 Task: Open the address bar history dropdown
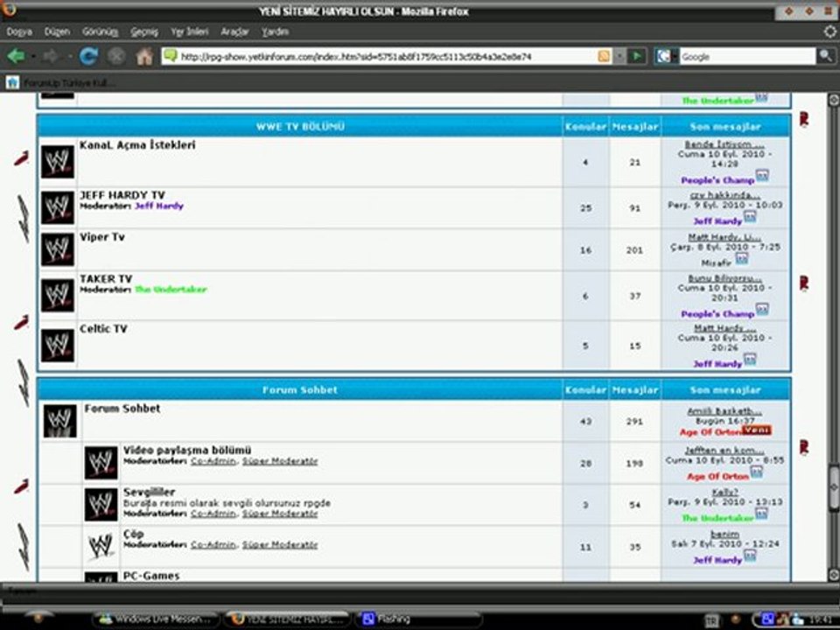point(619,56)
